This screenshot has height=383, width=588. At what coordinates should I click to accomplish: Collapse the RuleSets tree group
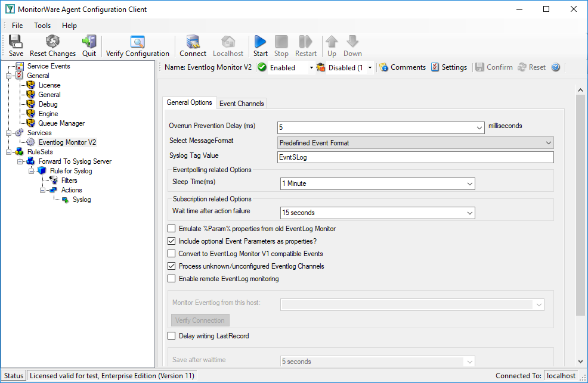[x=8, y=152]
